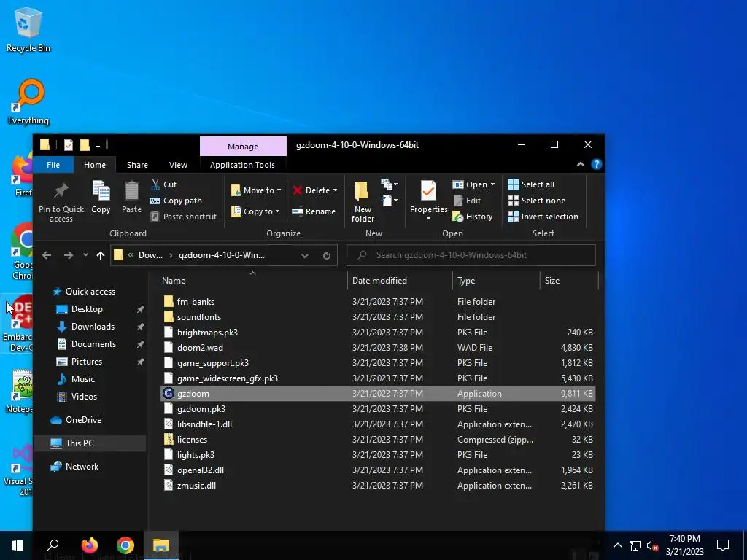Open the Easy access dropdown

pos(390,201)
